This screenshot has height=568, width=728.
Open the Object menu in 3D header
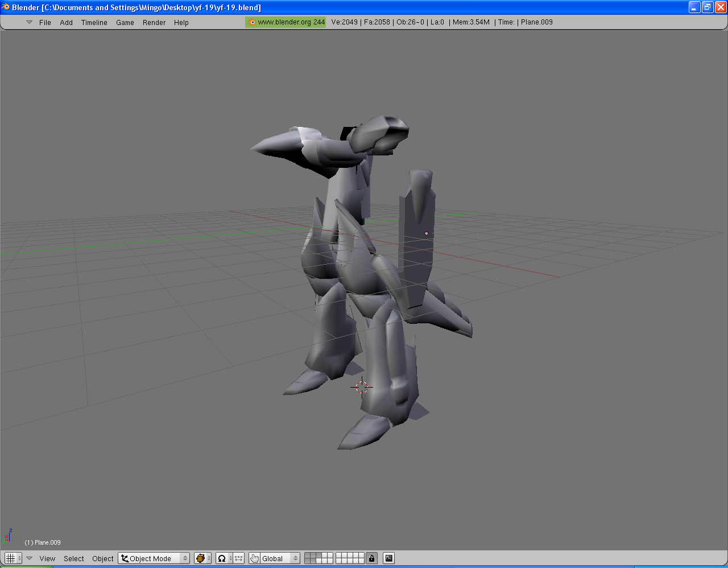[x=103, y=558]
